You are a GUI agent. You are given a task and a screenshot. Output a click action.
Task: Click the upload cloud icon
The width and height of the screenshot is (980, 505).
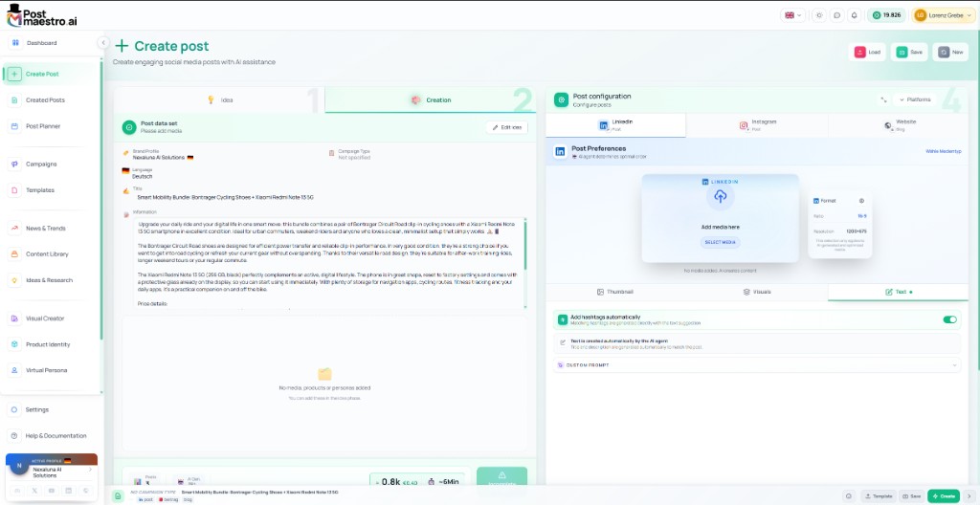pyautogui.click(x=720, y=197)
